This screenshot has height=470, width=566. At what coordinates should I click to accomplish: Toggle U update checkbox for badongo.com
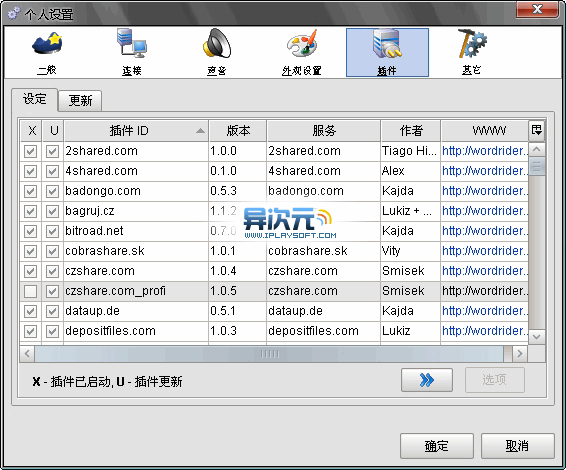point(53,191)
